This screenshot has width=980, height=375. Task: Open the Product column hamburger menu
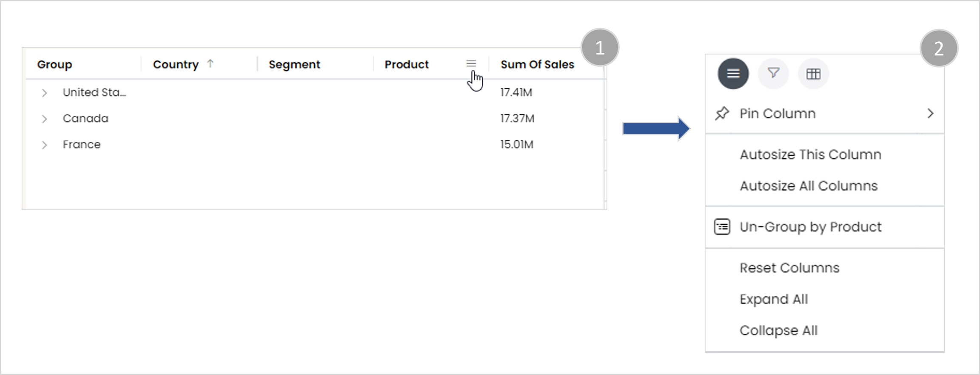(x=471, y=64)
